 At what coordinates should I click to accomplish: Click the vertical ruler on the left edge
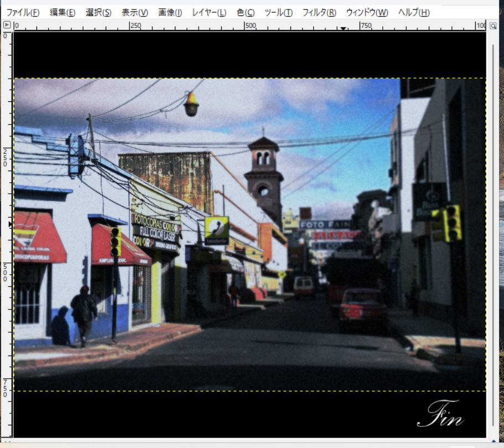point(6,222)
